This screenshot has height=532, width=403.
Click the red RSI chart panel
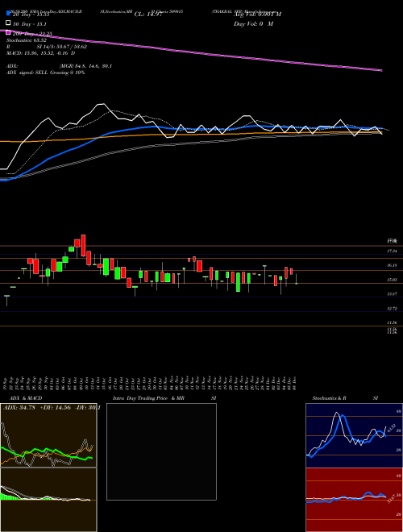click(x=354, y=500)
